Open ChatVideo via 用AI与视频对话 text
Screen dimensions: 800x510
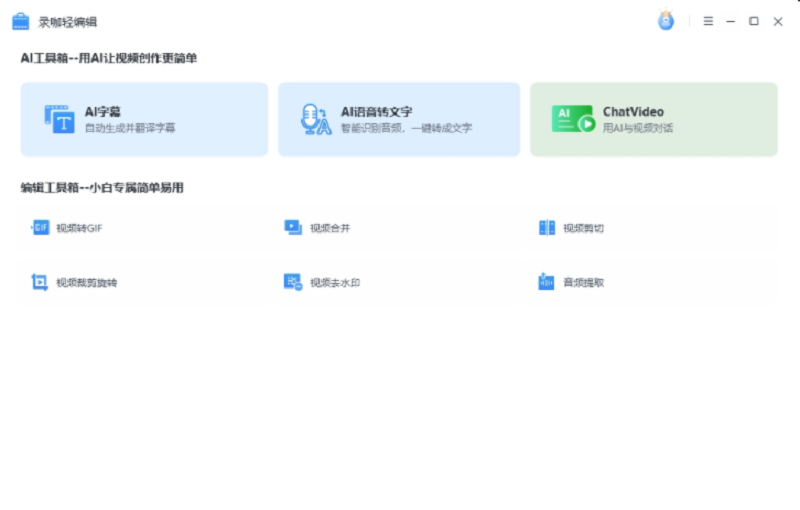(x=637, y=128)
